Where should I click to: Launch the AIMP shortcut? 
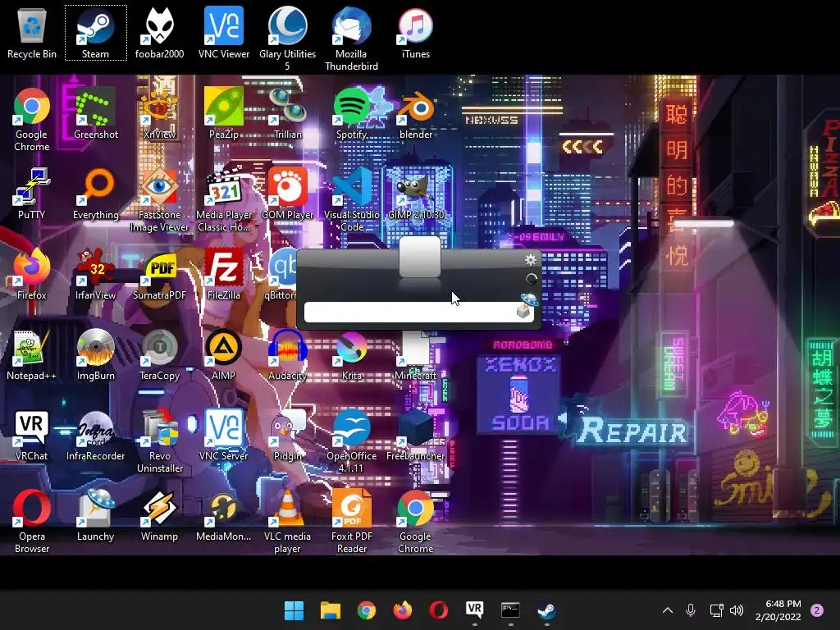224,354
